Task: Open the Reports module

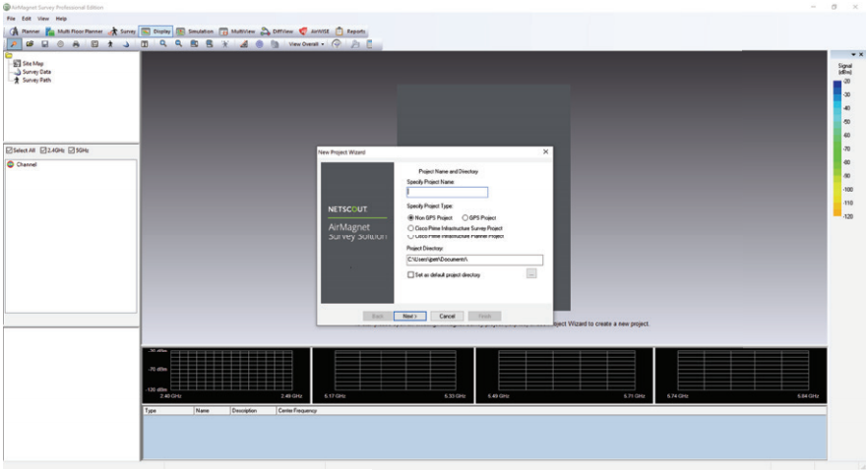Action: point(350,31)
